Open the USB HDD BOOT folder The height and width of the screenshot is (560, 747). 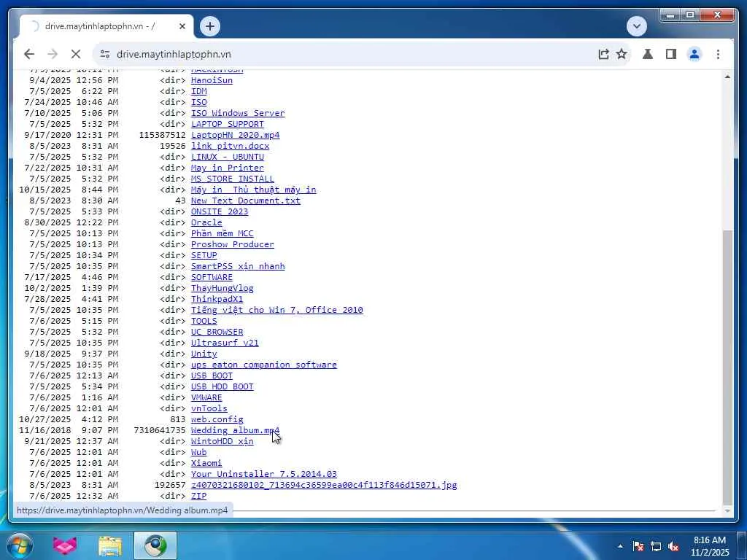click(x=222, y=386)
